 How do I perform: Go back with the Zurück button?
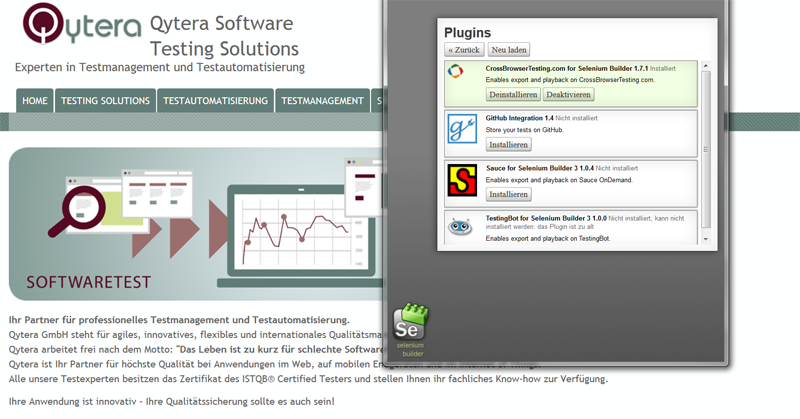(464, 49)
